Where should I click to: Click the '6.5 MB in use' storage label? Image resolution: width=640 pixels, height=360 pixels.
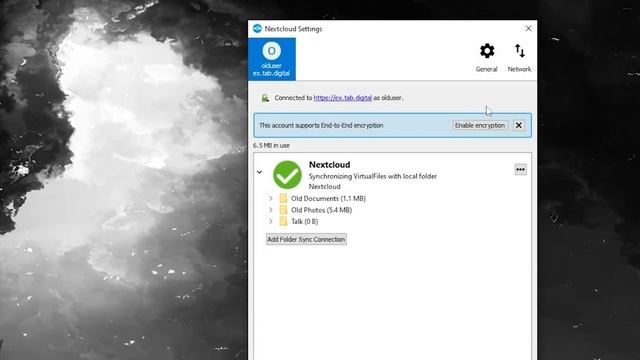click(x=271, y=145)
